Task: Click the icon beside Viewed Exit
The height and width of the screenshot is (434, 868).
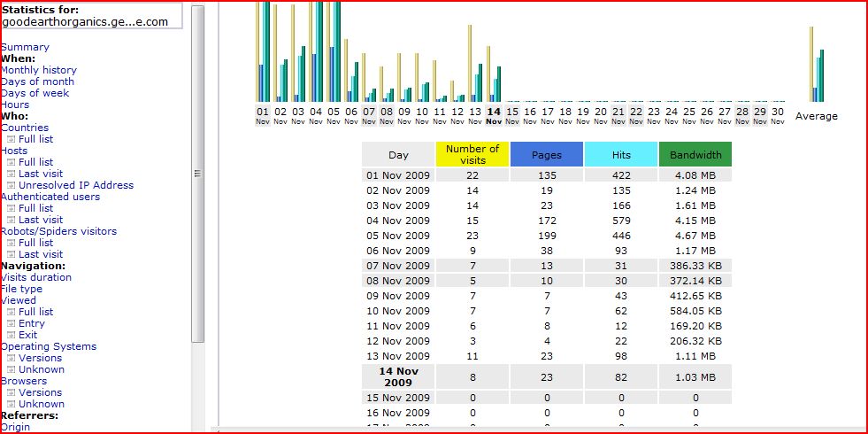Action: coord(12,336)
